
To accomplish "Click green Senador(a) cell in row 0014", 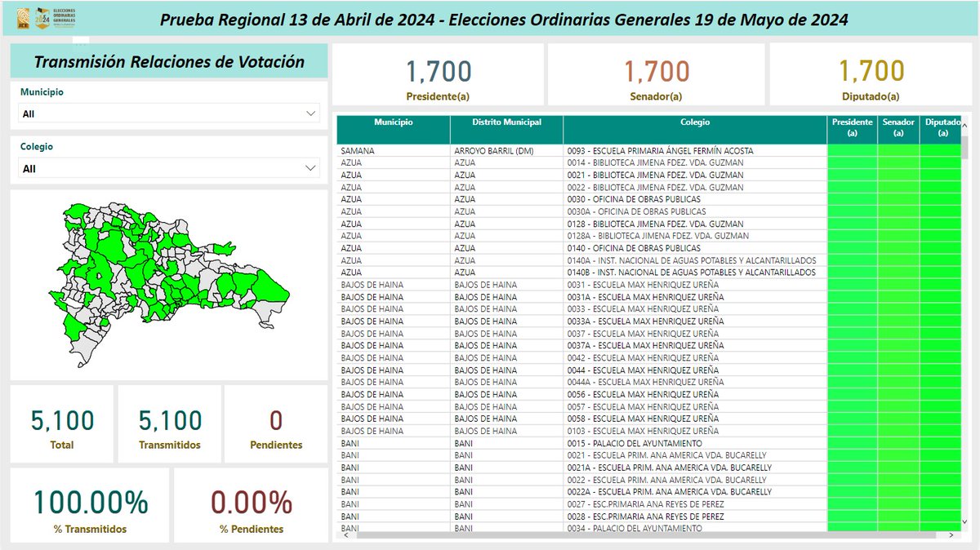I will click(x=898, y=162).
